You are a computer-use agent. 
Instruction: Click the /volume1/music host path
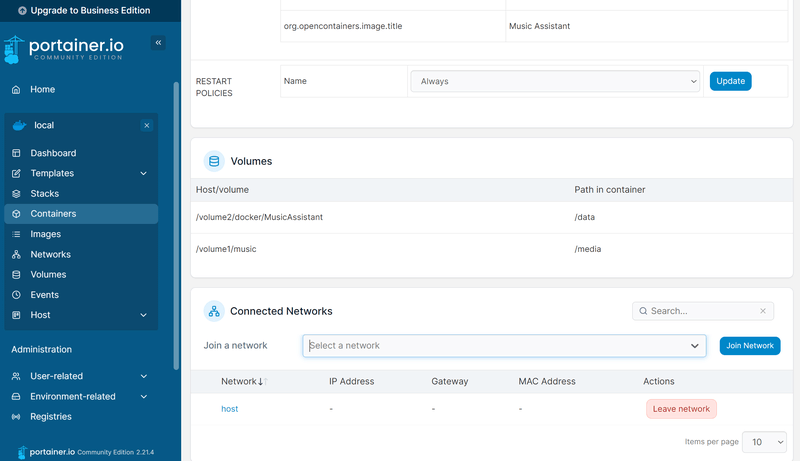click(226, 249)
